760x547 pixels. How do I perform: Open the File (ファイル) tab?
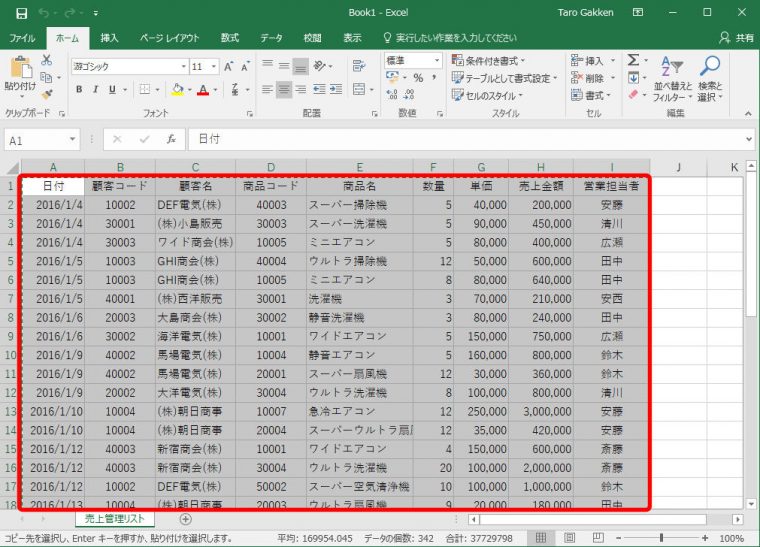(x=22, y=38)
